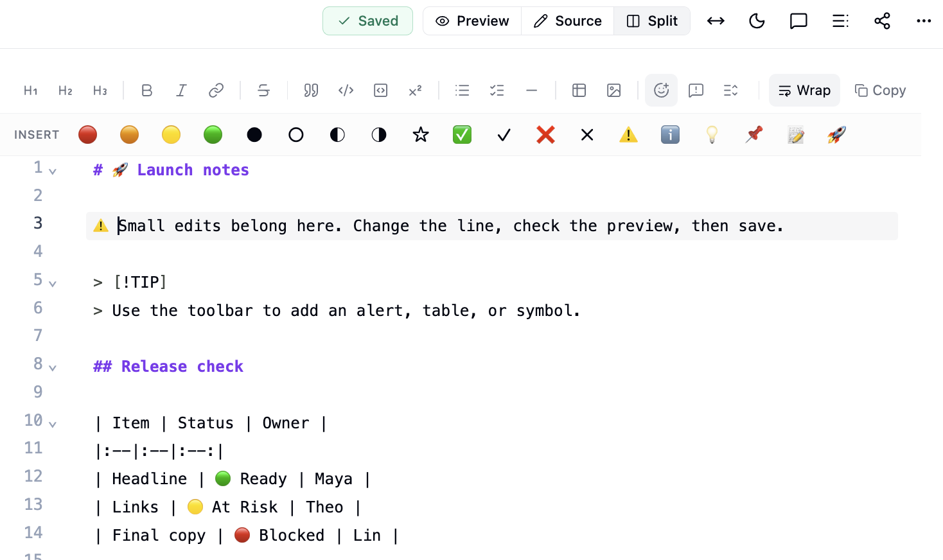Toggle the emoji symbol insert bar
Viewport: 943px width, 560px height.
662,91
